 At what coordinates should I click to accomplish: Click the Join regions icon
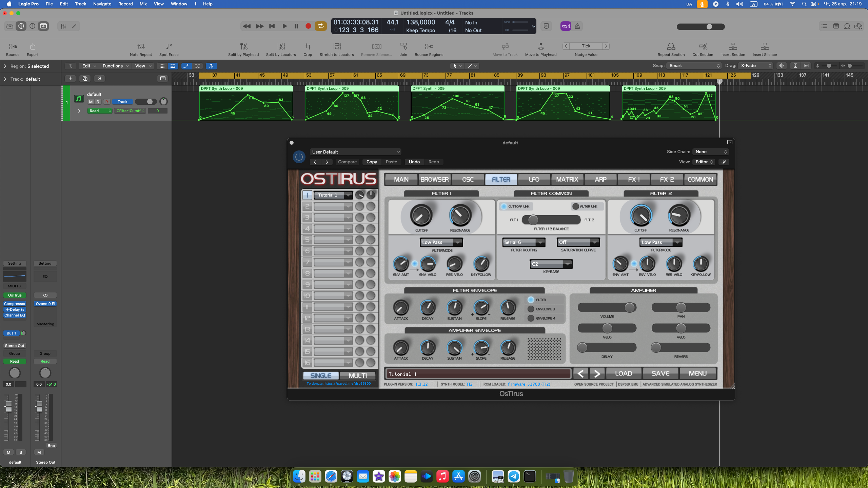click(x=403, y=46)
